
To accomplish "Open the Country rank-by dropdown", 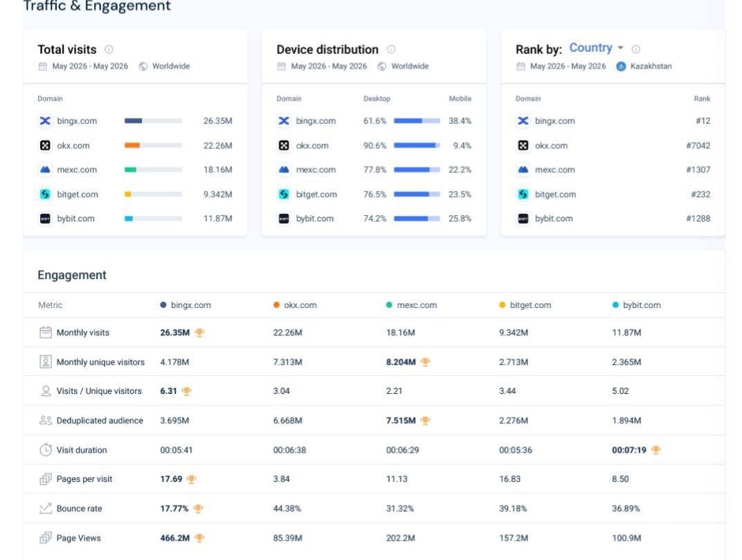I will pos(596,48).
